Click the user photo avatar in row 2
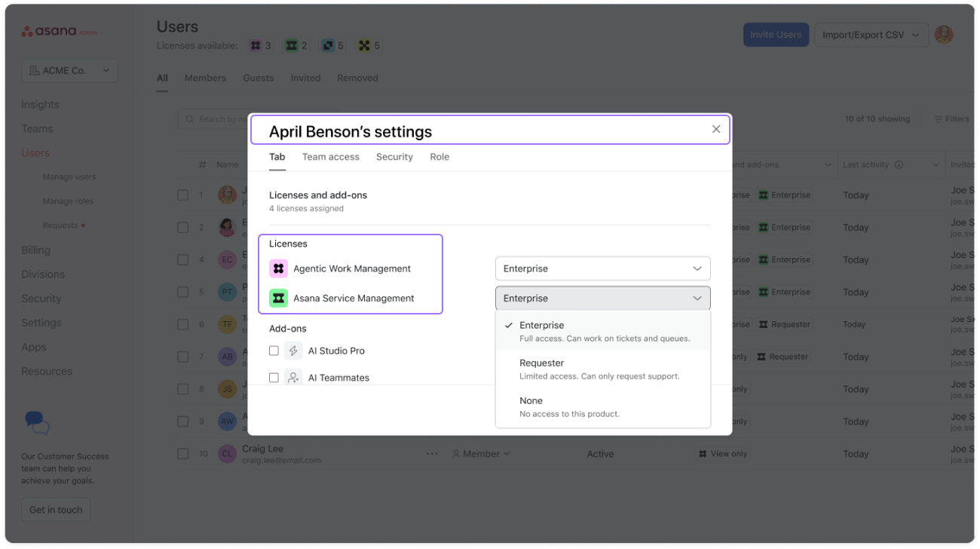Viewport: 980px width, 549px height. tap(227, 227)
